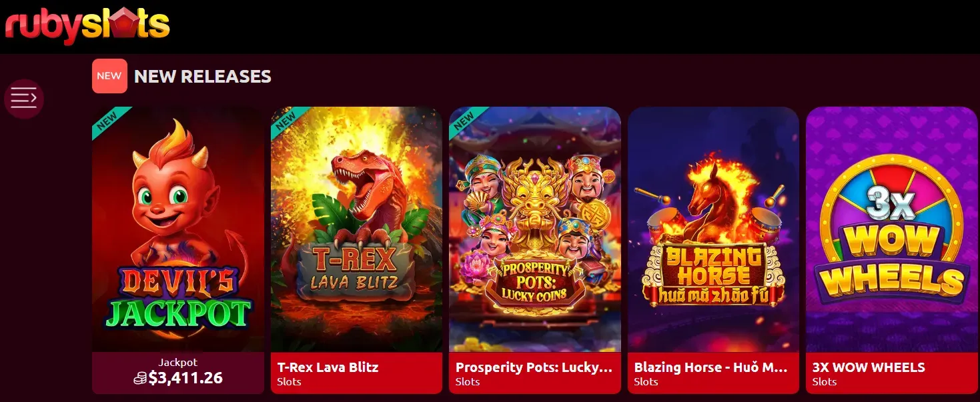Click the 3X WOW WHEELS title

(869, 367)
